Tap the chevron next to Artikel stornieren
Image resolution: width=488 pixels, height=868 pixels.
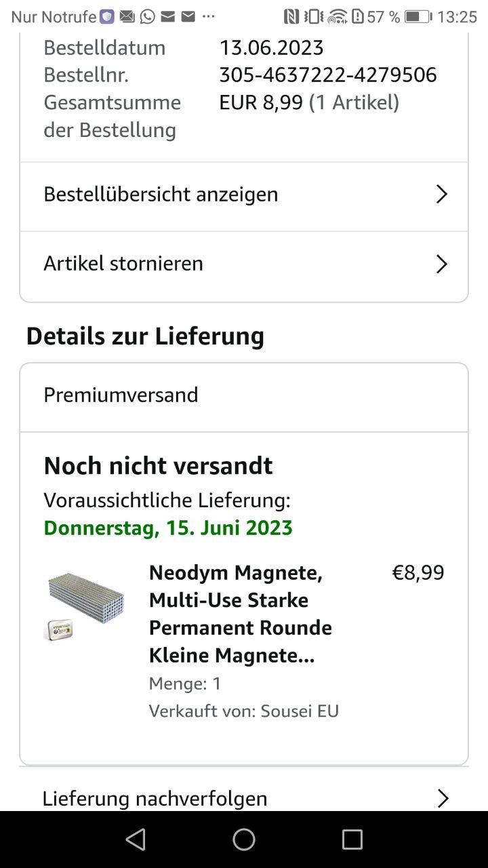click(x=442, y=264)
